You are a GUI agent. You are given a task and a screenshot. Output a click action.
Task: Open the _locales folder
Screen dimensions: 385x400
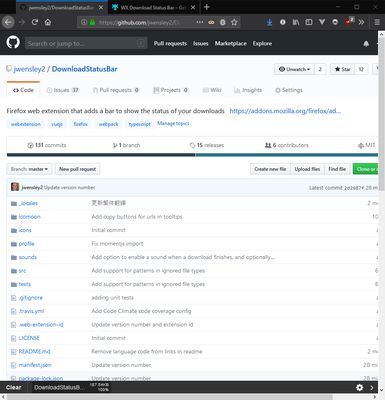point(28,203)
